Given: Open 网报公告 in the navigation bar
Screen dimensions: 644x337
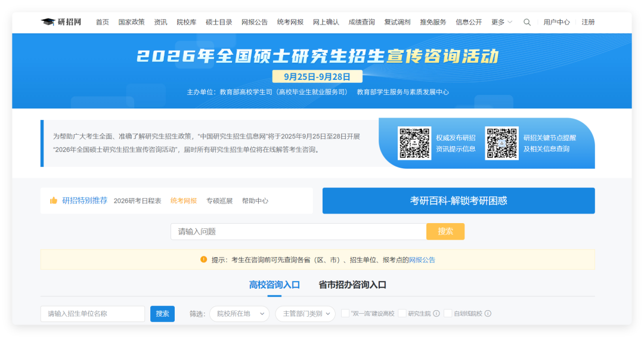Looking at the screenshot, I should point(255,22).
